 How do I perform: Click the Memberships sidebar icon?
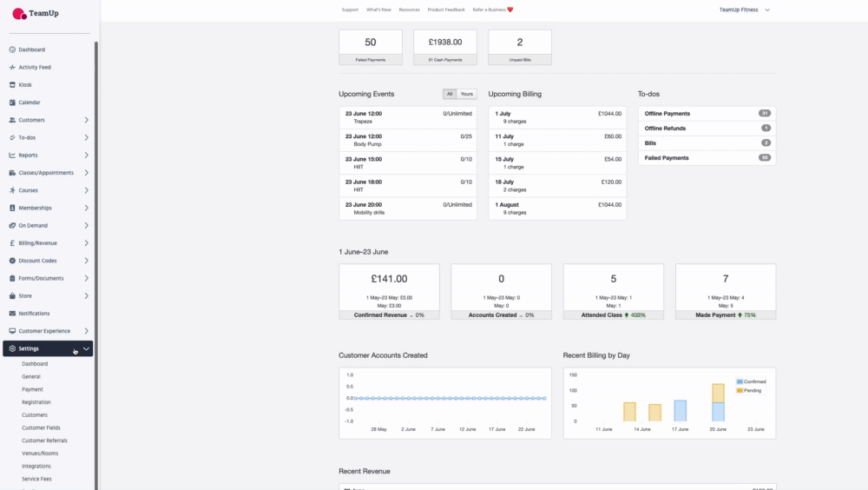click(11, 208)
